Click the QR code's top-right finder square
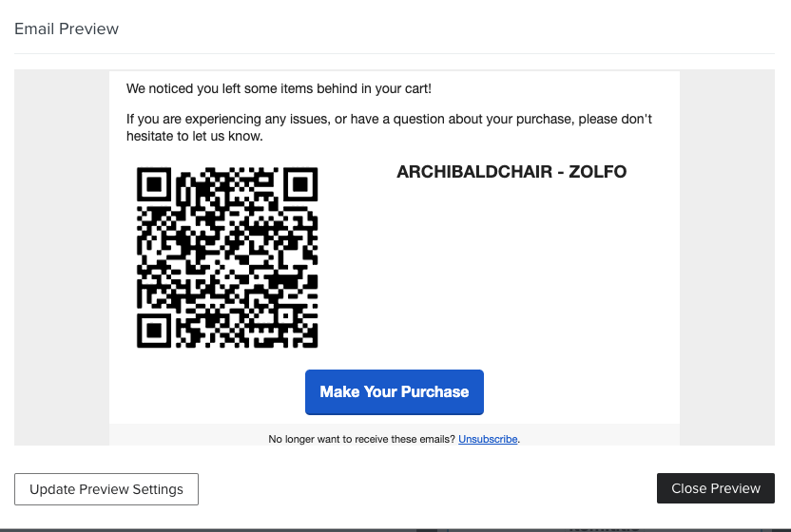The height and width of the screenshot is (532, 791). (x=300, y=184)
